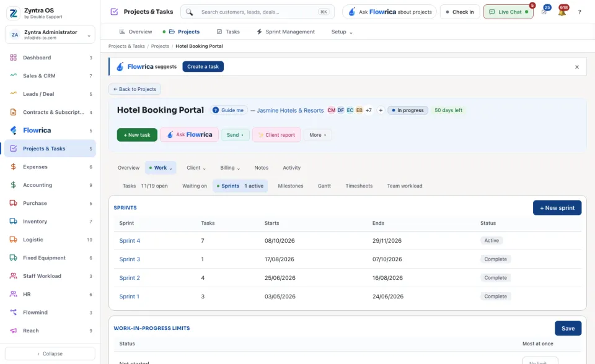Click the Flowrica logo in sidebar
This screenshot has height=364, width=595.
tap(13, 131)
